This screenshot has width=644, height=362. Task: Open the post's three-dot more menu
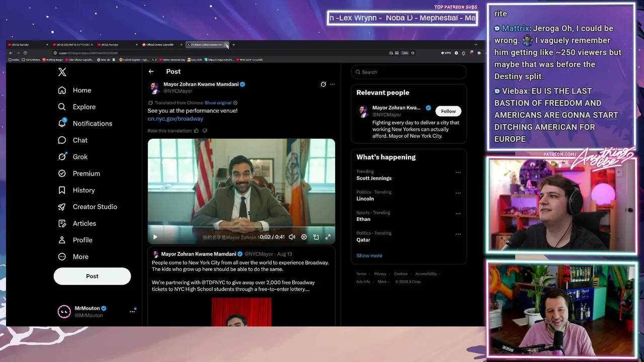coord(332,84)
